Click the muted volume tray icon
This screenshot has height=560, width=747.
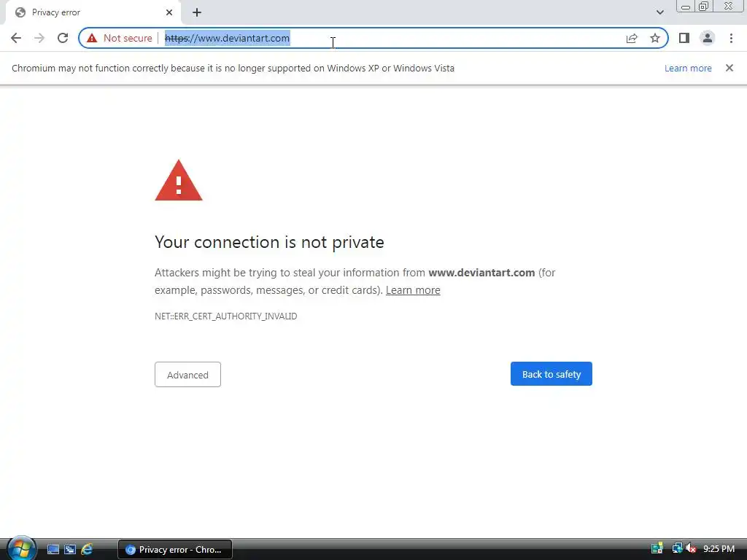tap(691, 549)
